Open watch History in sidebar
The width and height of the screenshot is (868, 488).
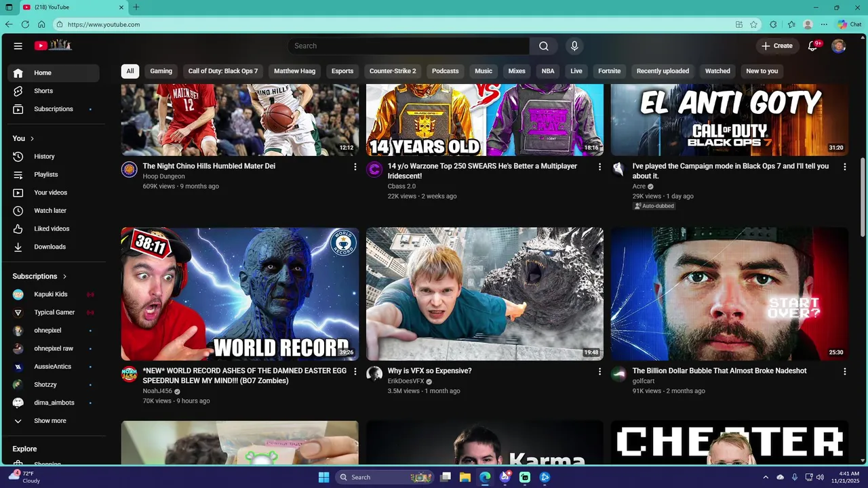54,157
